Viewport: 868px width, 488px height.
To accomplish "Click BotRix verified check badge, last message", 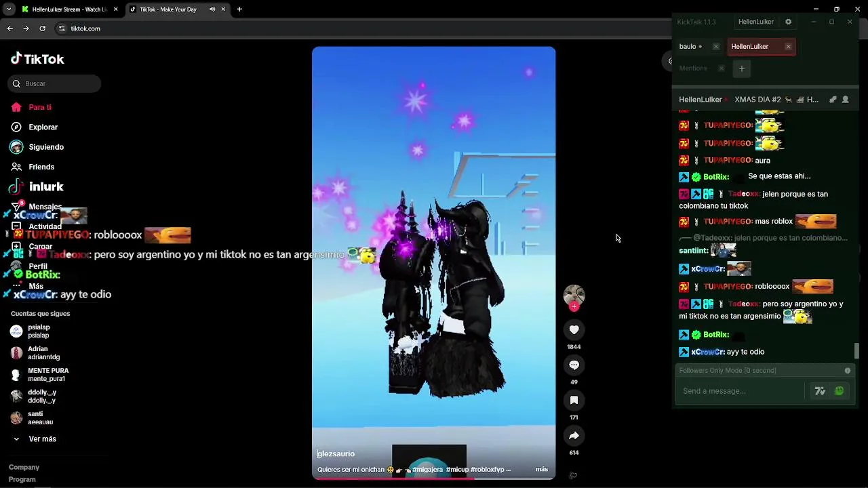I will click(x=696, y=335).
